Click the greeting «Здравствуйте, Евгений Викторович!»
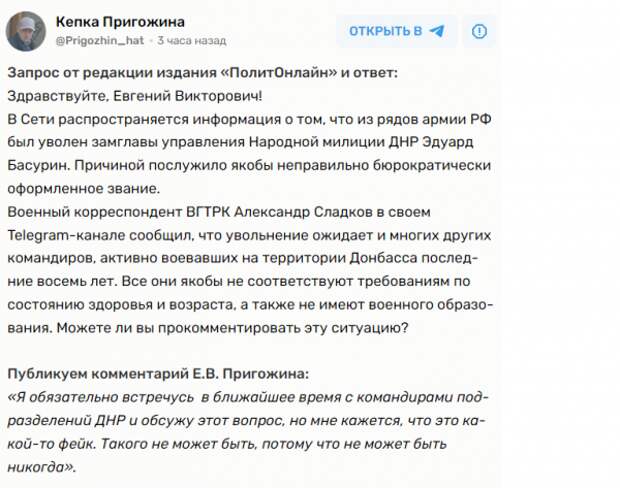Viewport: 620px width, 488px height. pos(134,96)
